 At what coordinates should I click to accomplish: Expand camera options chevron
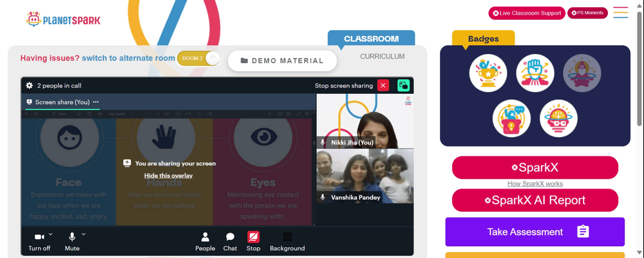[x=50, y=234]
